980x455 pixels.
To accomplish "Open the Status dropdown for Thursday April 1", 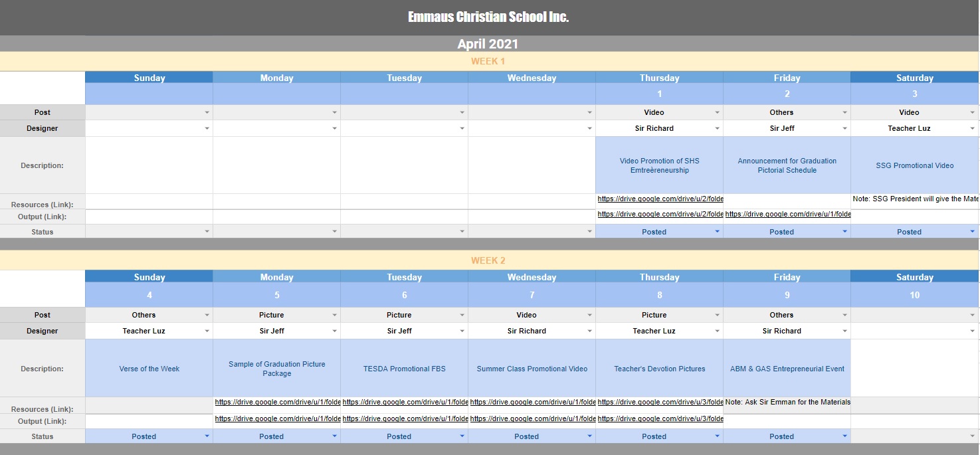I will [x=717, y=232].
